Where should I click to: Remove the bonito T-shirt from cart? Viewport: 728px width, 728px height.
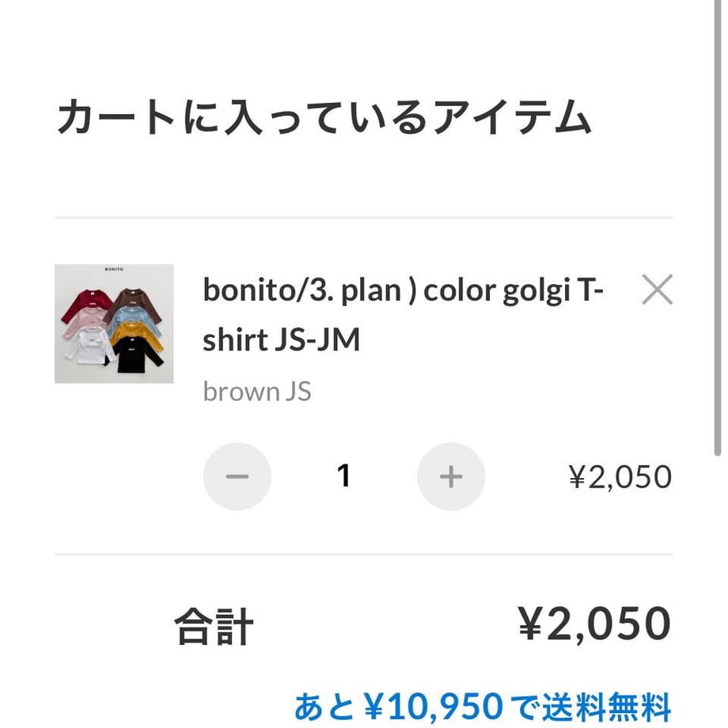coord(657,290)
